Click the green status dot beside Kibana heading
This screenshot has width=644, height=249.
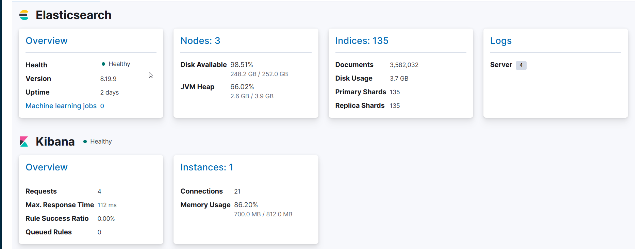pyautogui.click(x=85, y=142)
